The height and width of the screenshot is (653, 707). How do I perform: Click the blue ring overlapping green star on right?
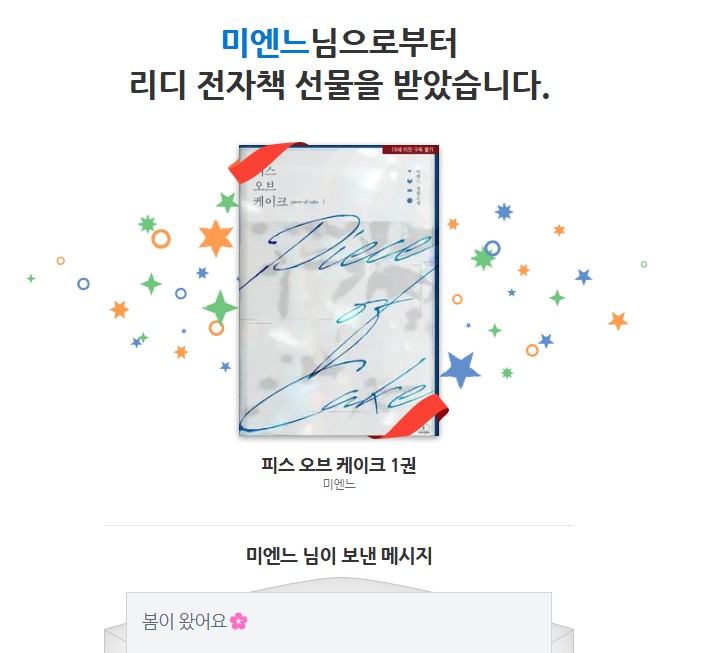pyautogui.click(x=492, y=248)
